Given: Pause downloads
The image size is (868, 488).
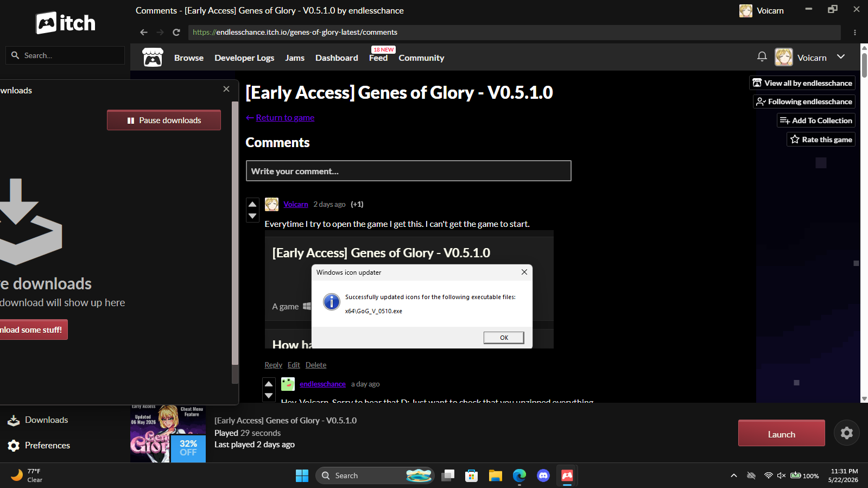Looking at the screenshot, I should point(164,120).
